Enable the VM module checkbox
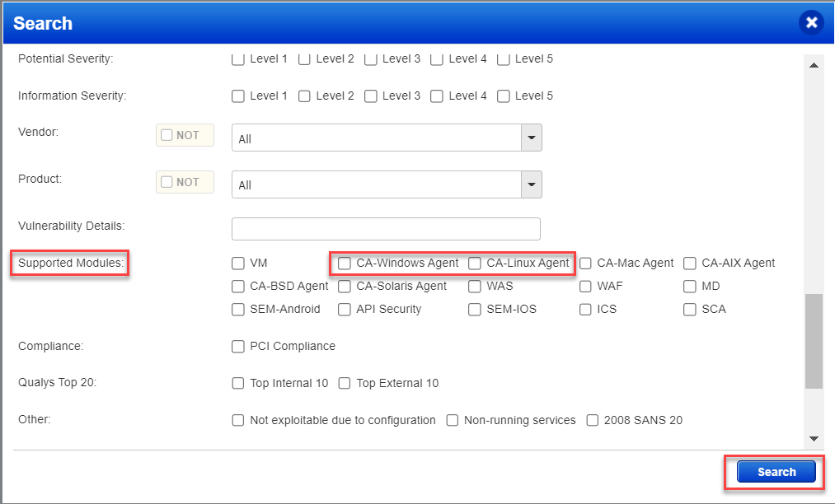Viewport: 835px width, 504px height. coord(237,263)
